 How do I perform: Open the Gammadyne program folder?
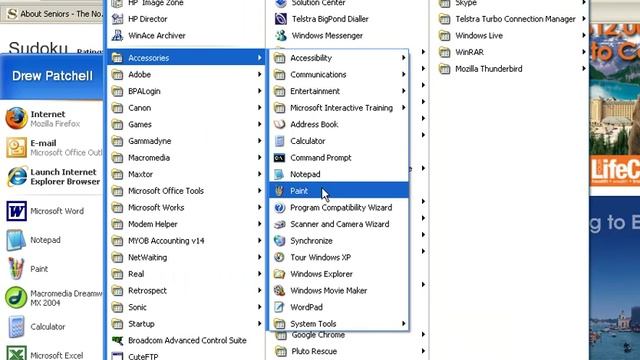[186, 141]
